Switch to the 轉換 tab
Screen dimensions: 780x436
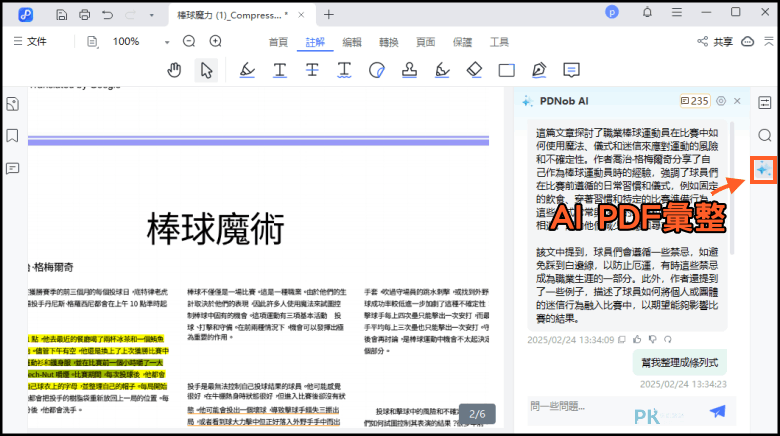389,42
